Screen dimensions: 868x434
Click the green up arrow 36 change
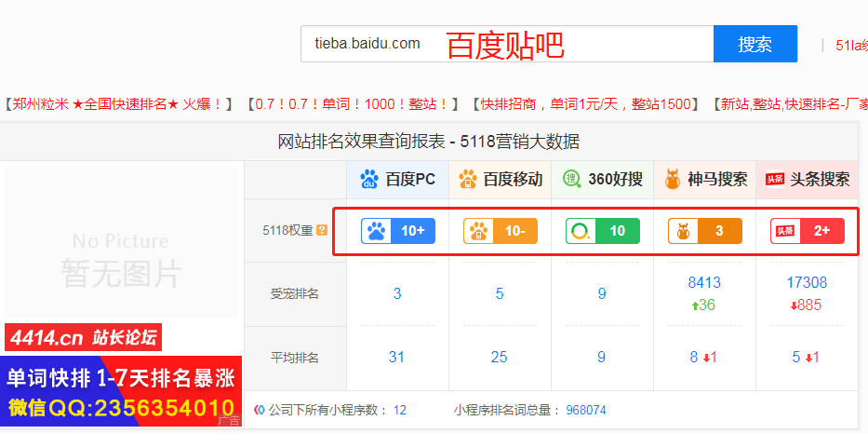click(x=703, y=305)
